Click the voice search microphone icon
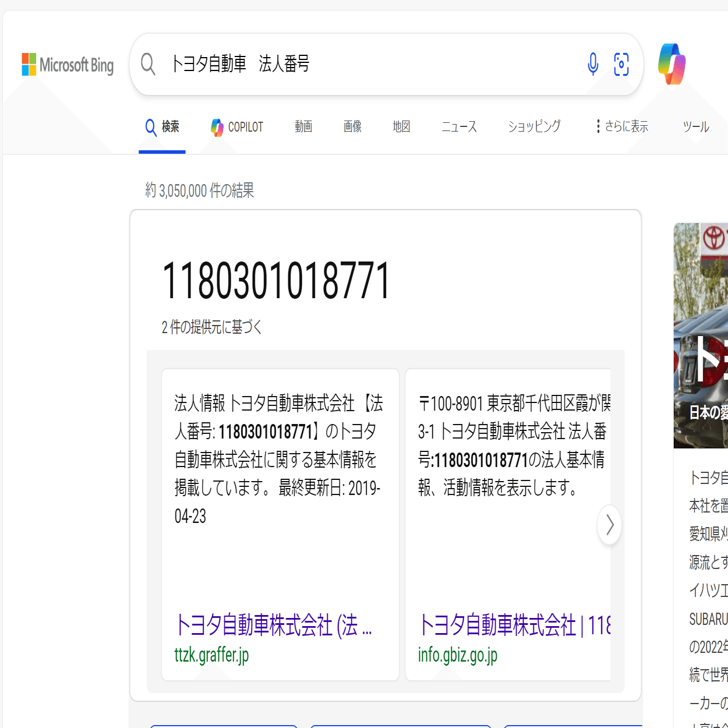The height and width of the screenshot is (728, 728). coord(592,65)
